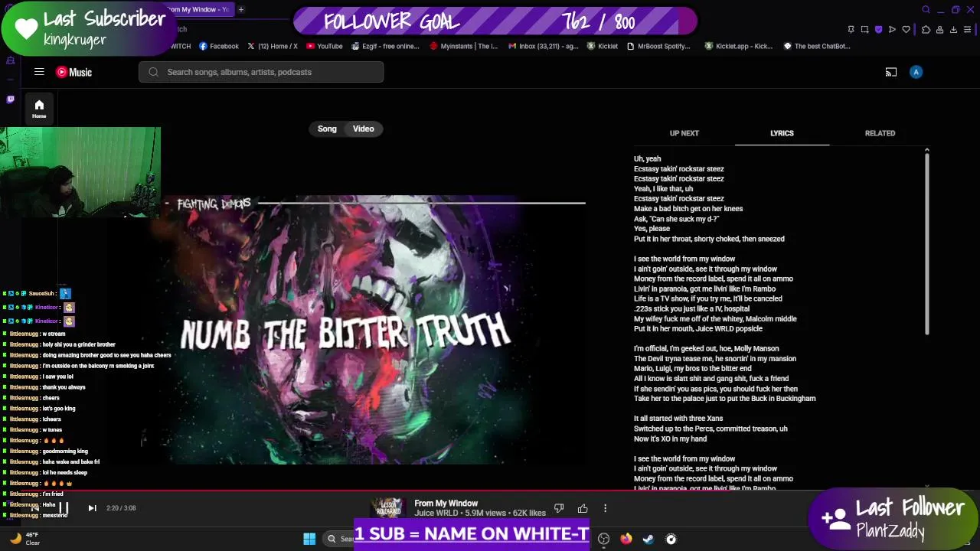The height and width of the screenshot is (551, 980).
Task: Click the cast to device icon
Action: pyautogui.click(x=891, y=72)
